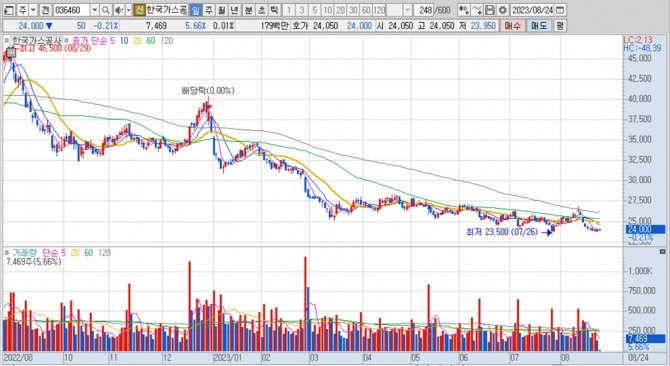Switch to 월 monthly chart period

[x=221, y=10]
